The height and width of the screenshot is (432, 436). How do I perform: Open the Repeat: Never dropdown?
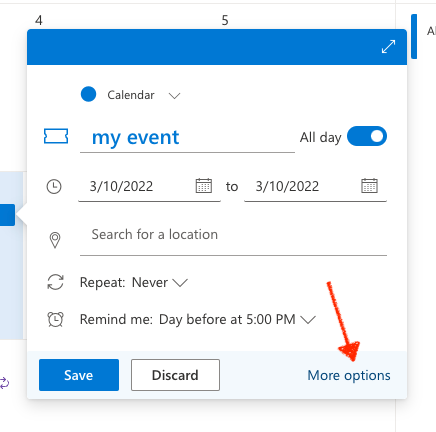coord(134,283)
